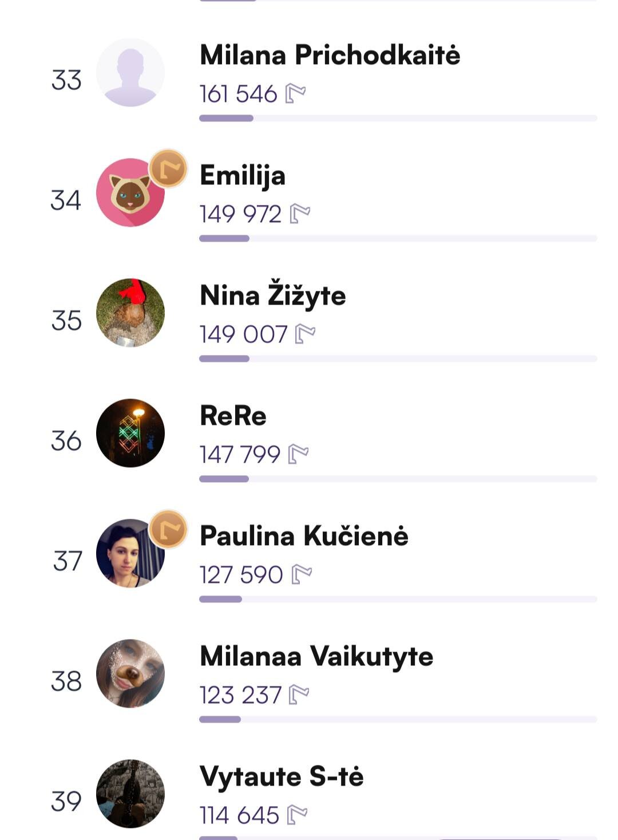This screenshot has height=840, width=618.
Task: Click the flag icon beside 147 799
Action: (x=298, y=455)
